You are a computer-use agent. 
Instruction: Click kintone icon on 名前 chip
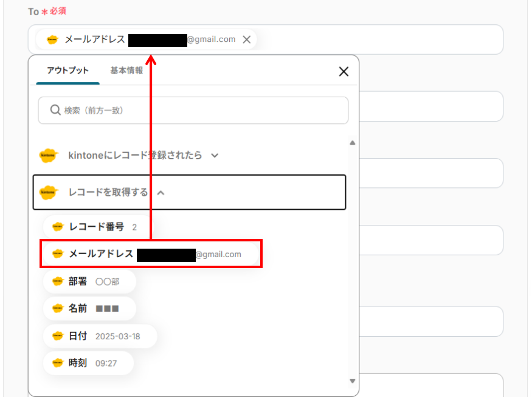point(58,308)
